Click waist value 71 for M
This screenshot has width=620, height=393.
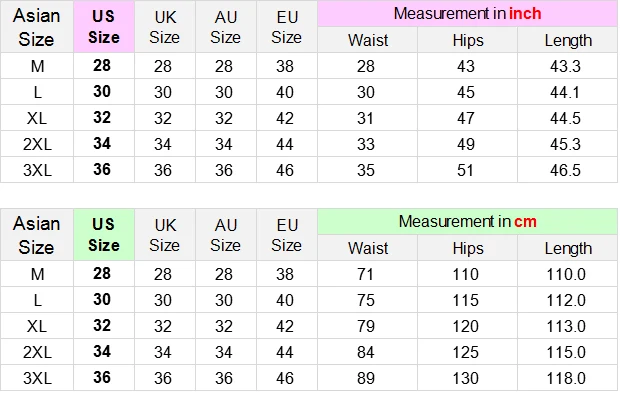365,274
